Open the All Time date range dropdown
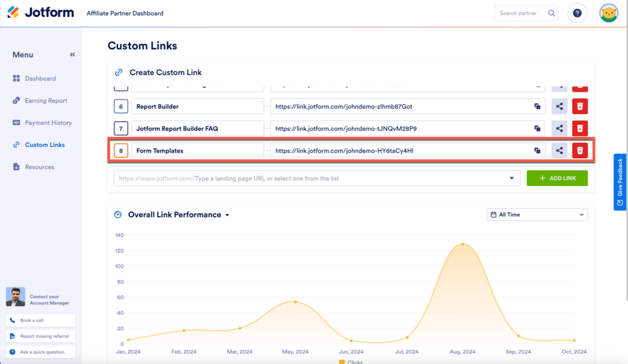Screen dimensions: 628x364 (538, 214)
